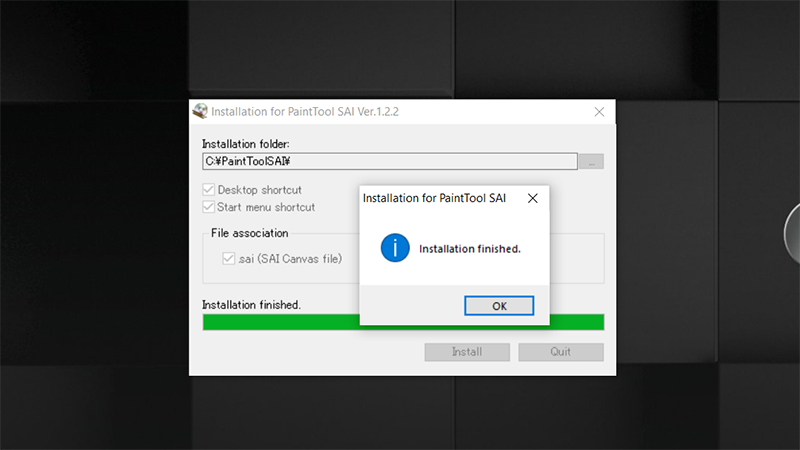Click the 'File association' group label
Image resolution: width=800 pixels, height=450 pixels.
tap(249, 233)
